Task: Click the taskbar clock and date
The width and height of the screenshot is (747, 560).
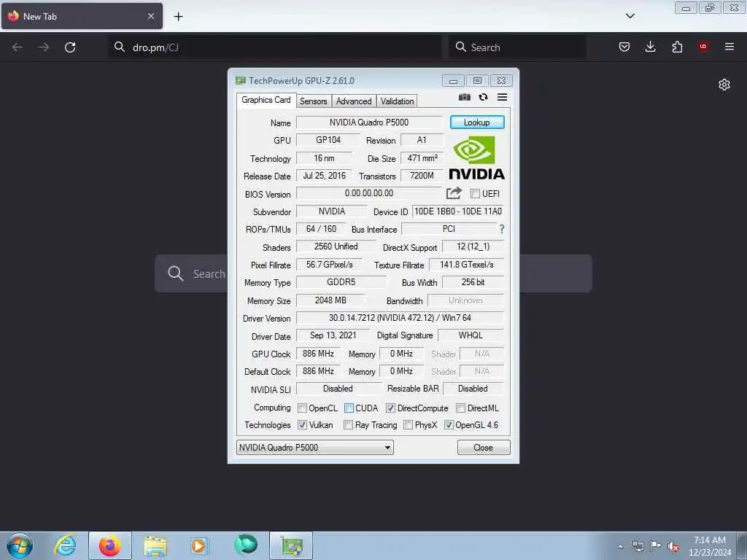Action: 710,546
